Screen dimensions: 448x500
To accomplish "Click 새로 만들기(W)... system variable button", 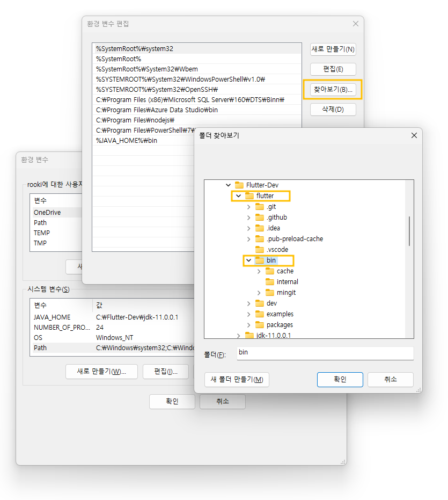I will (101, 372).
